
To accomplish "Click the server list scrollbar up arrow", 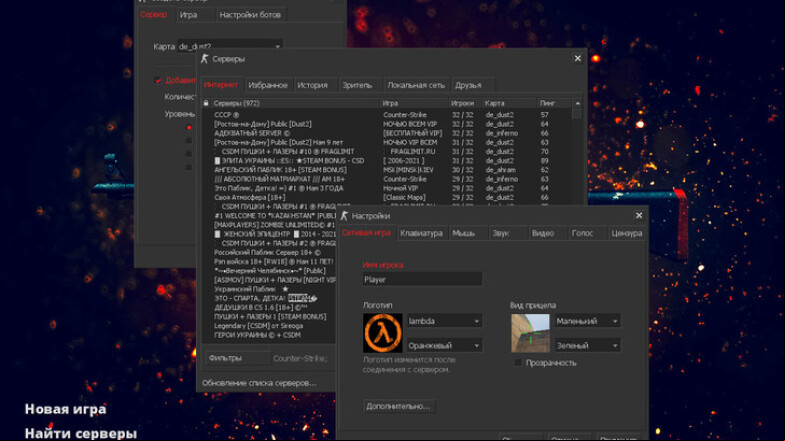I will tap(577, 103).
